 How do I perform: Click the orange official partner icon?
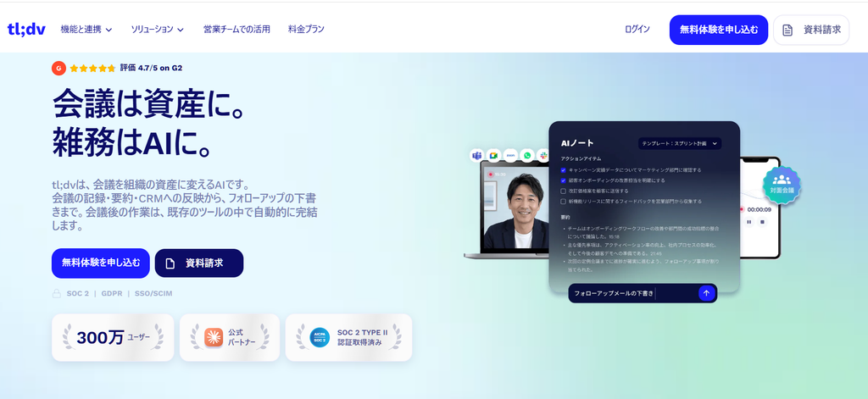[214, 337]
